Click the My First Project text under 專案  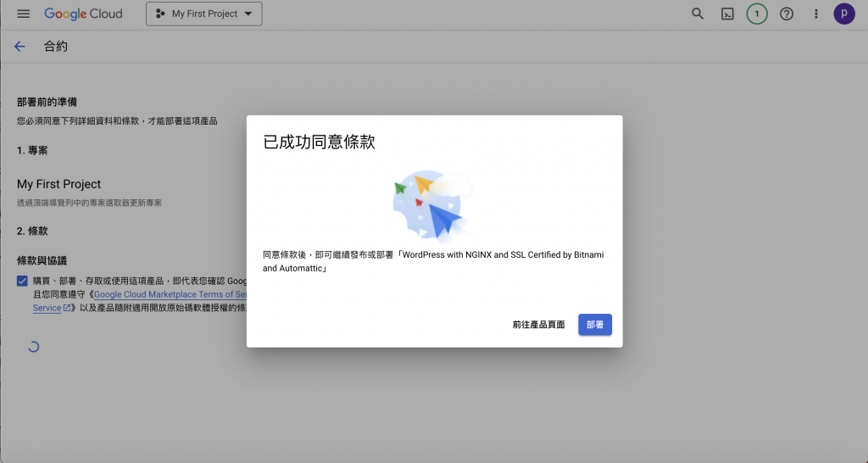pyautogui.click(x=59, y=184)
